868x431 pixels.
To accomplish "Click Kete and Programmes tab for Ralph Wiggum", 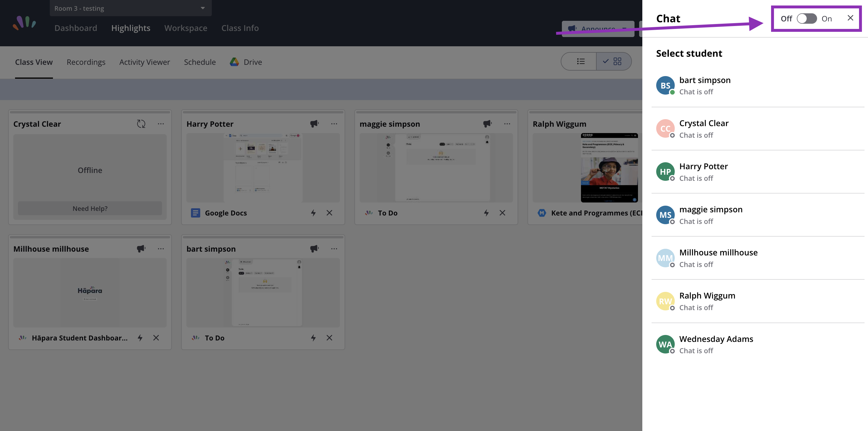I will pos(596,213).
